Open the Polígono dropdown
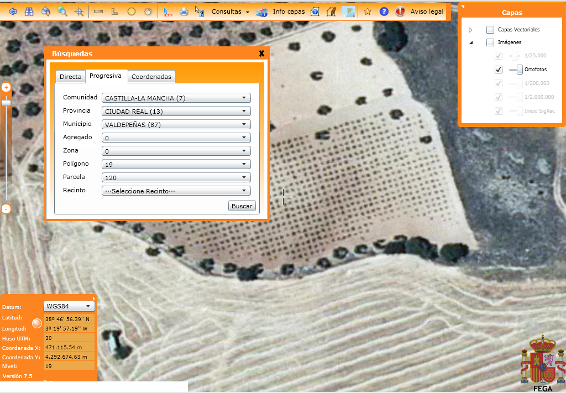This screenshot has height=393, width=566. click(x=176, y=164)
